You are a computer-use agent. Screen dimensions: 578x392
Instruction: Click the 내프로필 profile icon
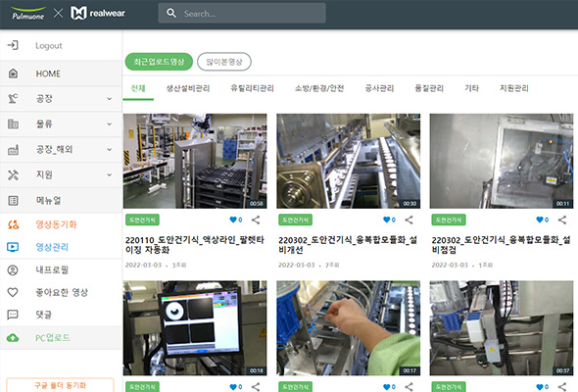13,269
